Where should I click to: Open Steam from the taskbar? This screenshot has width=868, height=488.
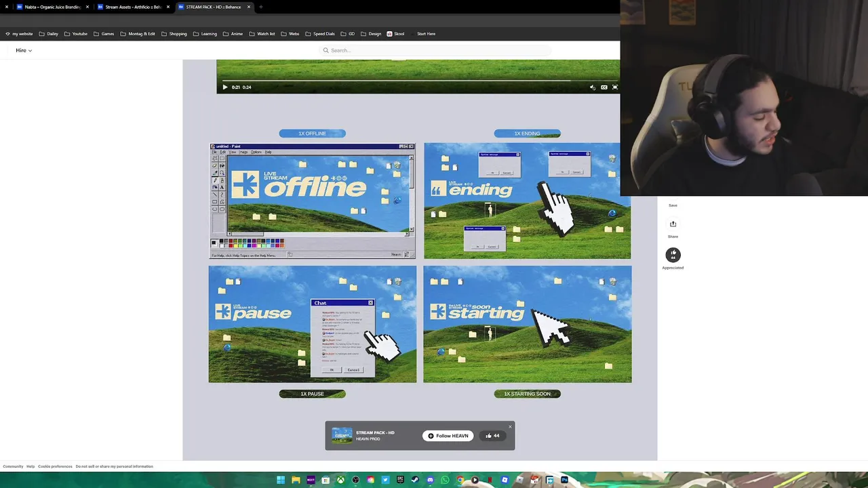[415, 480]
